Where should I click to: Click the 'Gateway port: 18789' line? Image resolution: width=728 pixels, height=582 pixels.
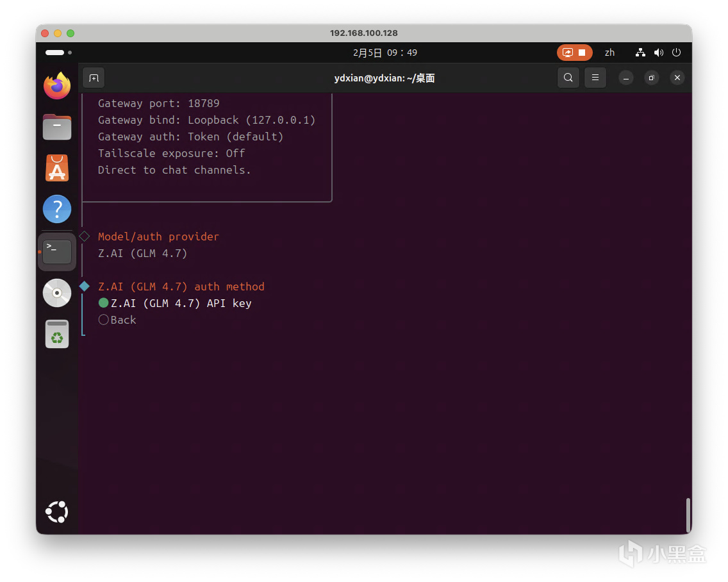[158, 104]
